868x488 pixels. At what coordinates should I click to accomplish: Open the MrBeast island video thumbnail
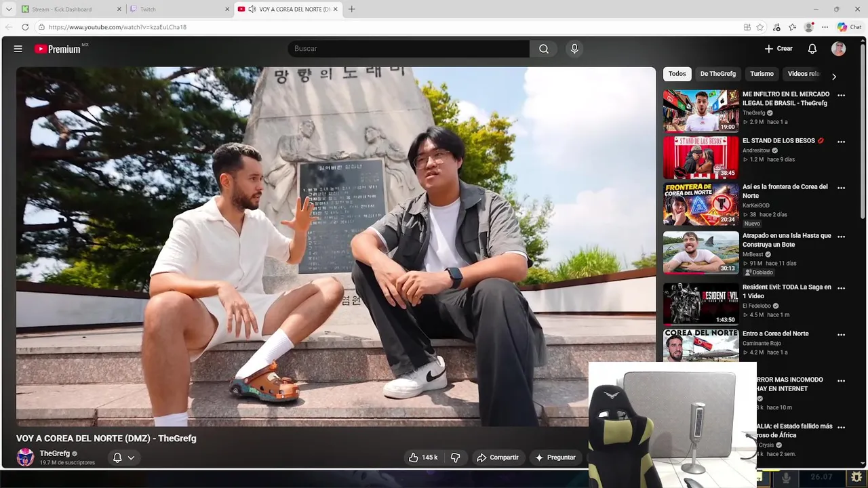[x=701, y=253]
